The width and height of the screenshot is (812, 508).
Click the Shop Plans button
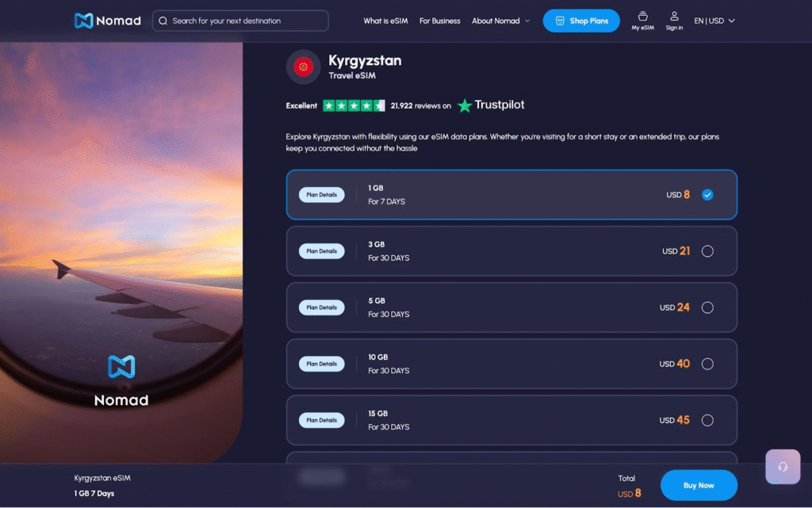581,21
